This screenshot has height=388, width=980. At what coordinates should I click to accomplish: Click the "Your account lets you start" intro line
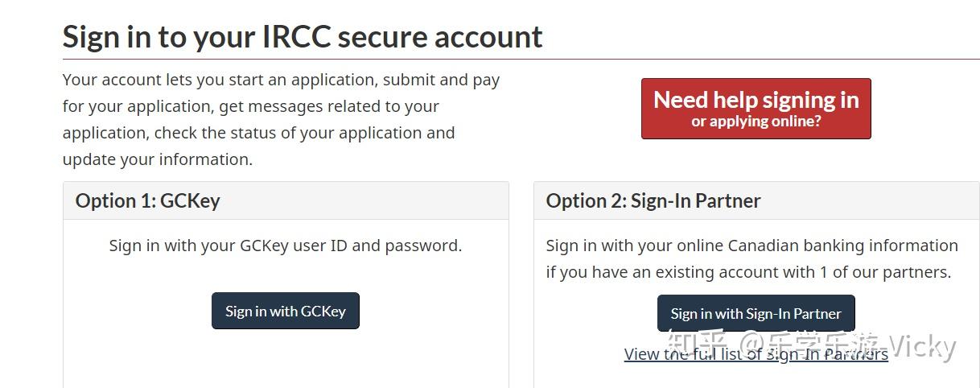281,80
